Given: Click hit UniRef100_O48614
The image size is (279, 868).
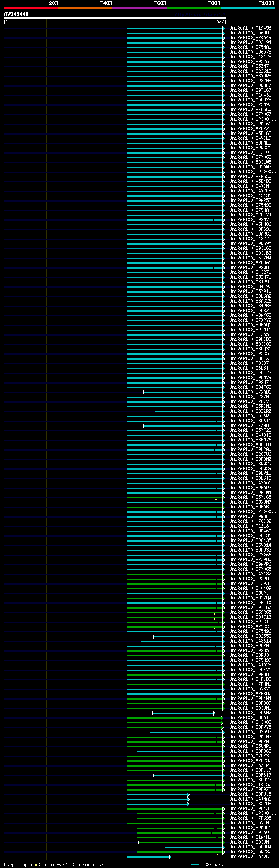Looking at the screenshot, I should click(x=250, y=641).
